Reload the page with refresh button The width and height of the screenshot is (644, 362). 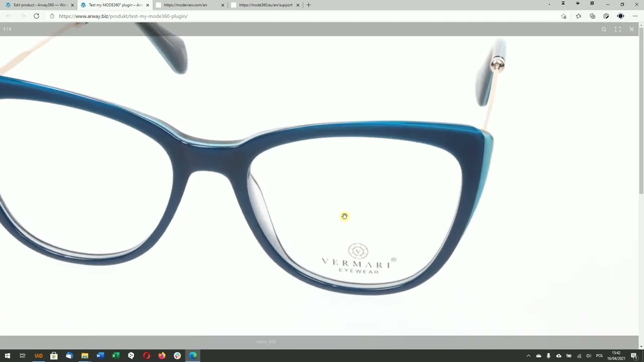tap(36, 16)
